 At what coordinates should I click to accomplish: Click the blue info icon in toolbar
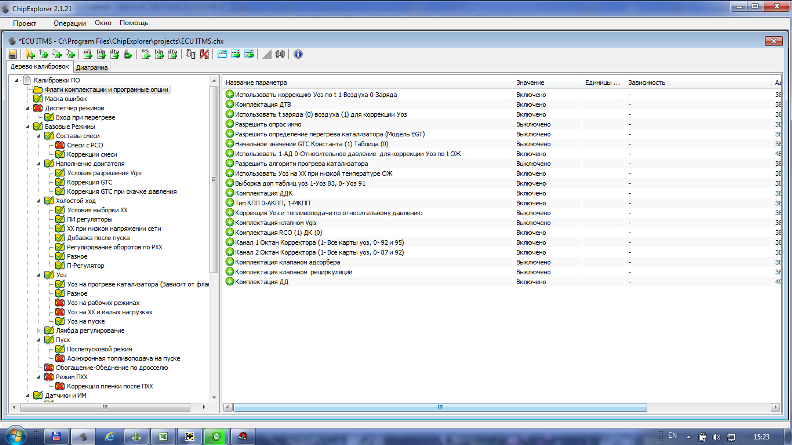[298, 54]
